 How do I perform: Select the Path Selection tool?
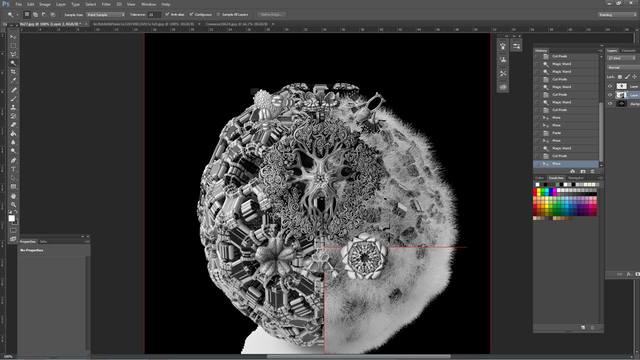[13, 178]
